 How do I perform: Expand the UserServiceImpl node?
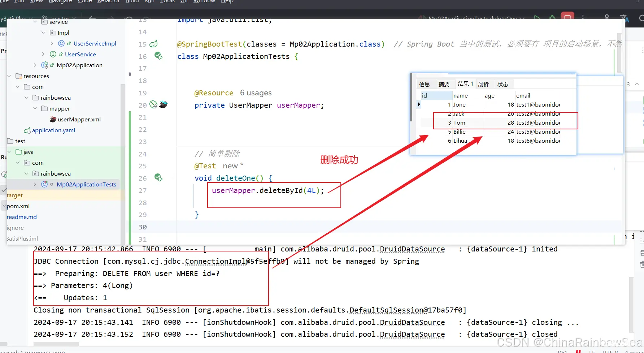point(52,43)
